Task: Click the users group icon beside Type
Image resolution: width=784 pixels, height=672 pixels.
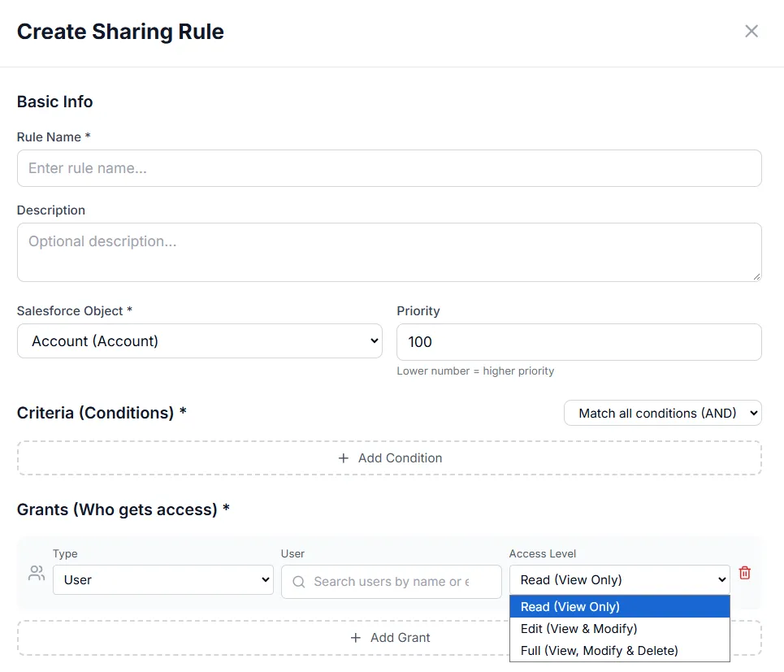Action: [37, 573]
